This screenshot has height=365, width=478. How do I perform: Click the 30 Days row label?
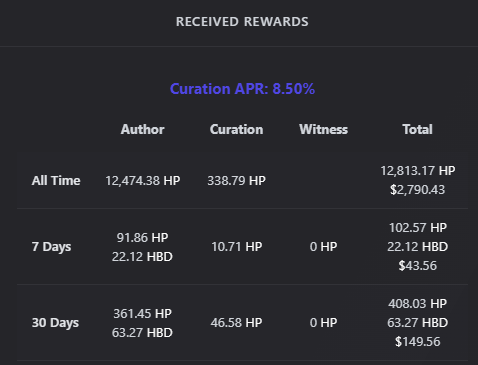55,323
